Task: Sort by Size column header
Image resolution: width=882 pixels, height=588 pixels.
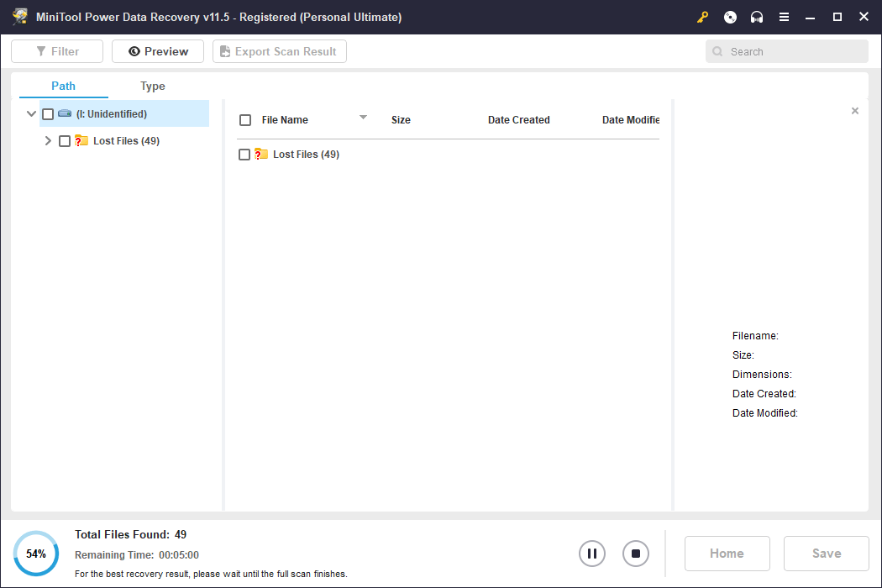Action: 401,120
